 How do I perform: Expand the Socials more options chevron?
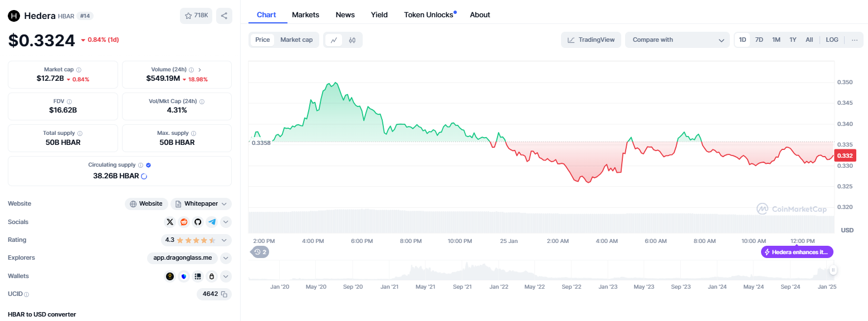pos(226,222)
